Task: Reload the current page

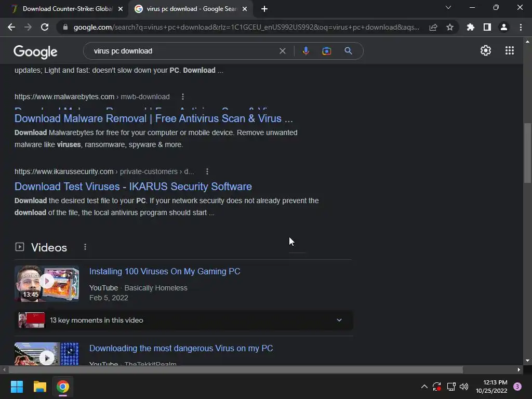Action: tap(45, 27)
